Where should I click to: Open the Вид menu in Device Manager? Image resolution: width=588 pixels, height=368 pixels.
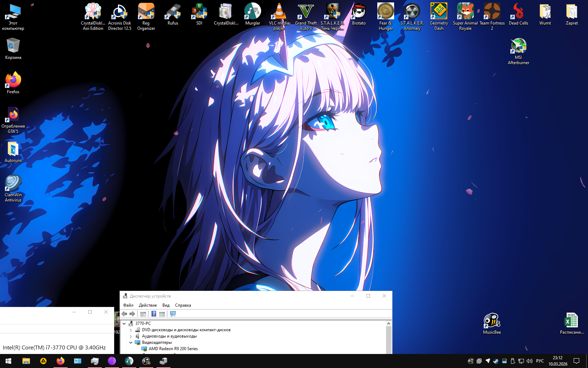pos(166,305)
